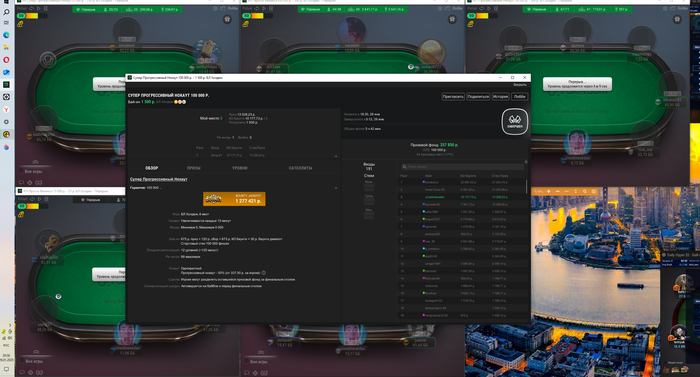Screen dimensions: 700x377
Task: Sort player list by Имя column
Action: click(x=428, y=176)
